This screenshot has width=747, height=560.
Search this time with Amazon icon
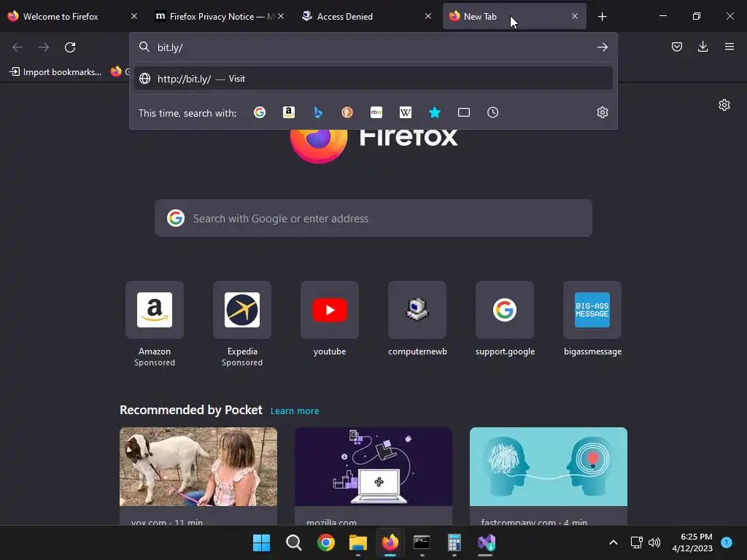pyautogui.click(x=289, y=112)
